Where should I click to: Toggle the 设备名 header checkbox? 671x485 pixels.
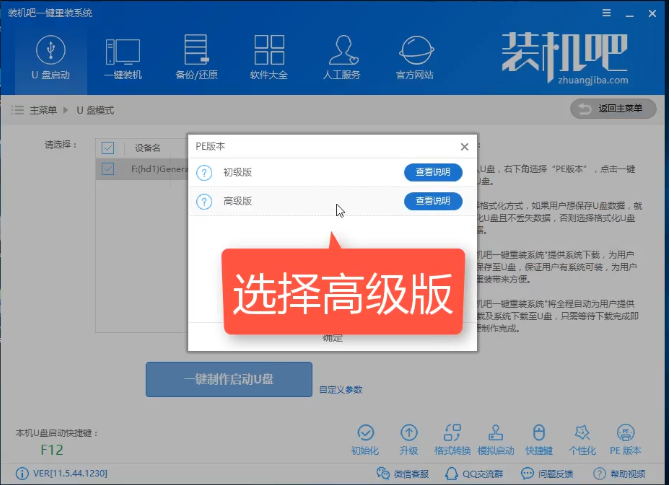coord(108,148)
